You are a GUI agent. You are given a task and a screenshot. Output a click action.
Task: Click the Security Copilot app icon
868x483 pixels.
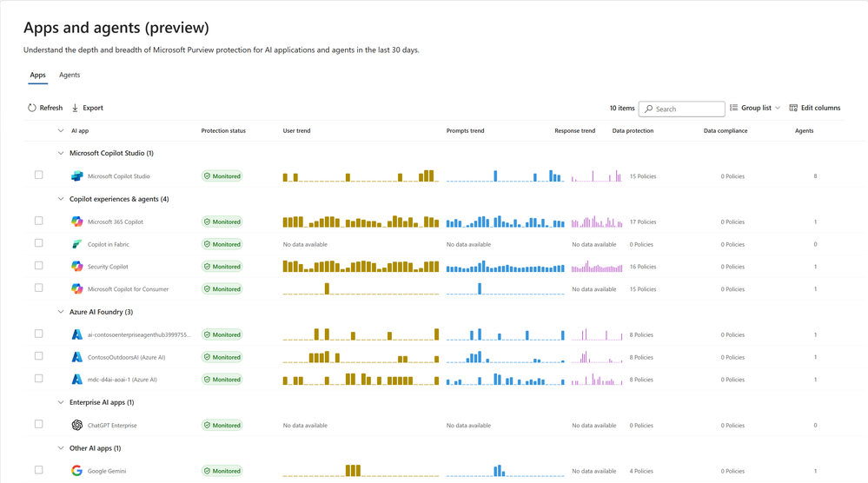click(x=77, y=267)
